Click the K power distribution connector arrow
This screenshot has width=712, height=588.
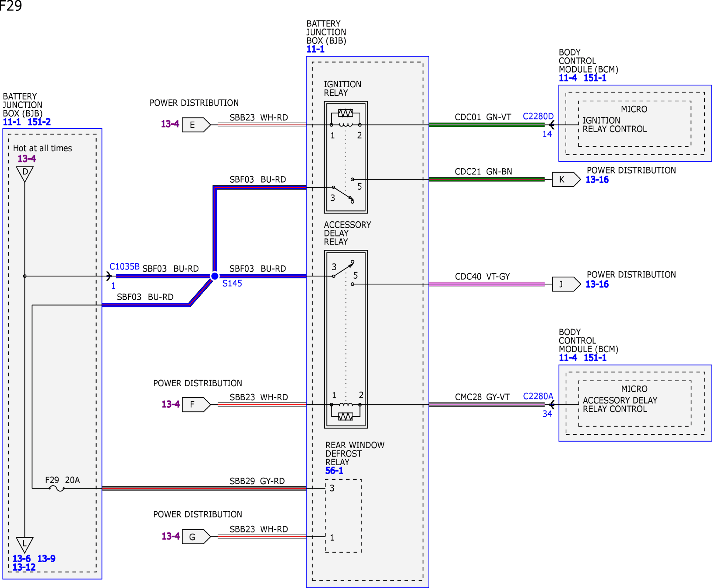click(566, 179)
